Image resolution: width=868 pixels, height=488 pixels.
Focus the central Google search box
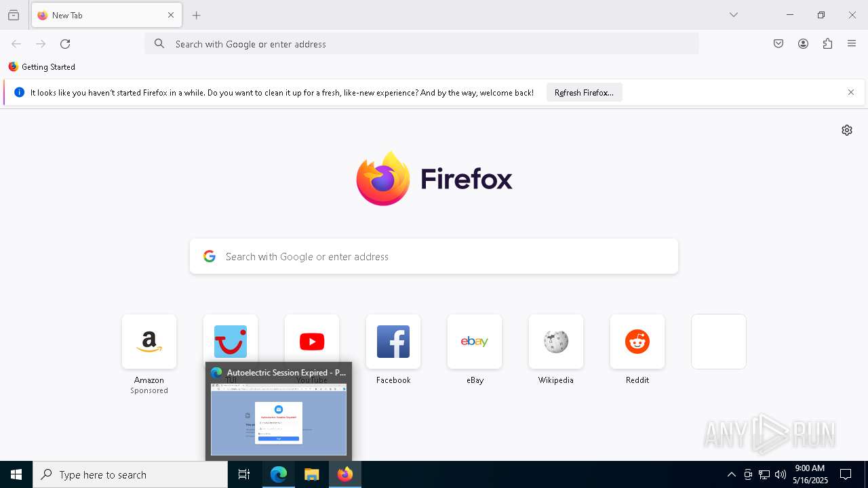coord(434,256)
